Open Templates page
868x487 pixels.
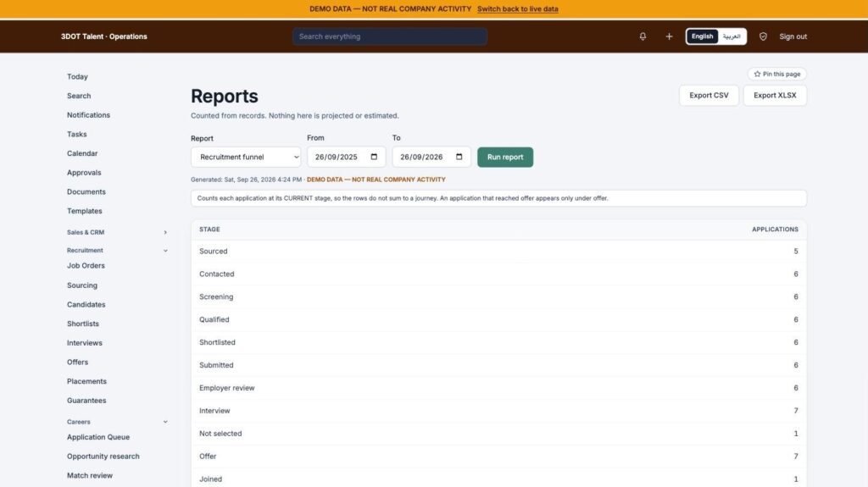pos(85,211)
